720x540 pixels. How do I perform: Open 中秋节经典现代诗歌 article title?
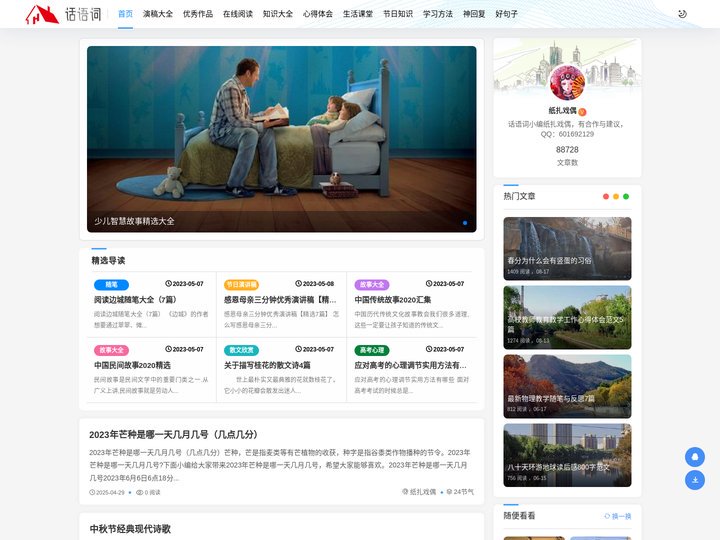[x=130, y=529]
